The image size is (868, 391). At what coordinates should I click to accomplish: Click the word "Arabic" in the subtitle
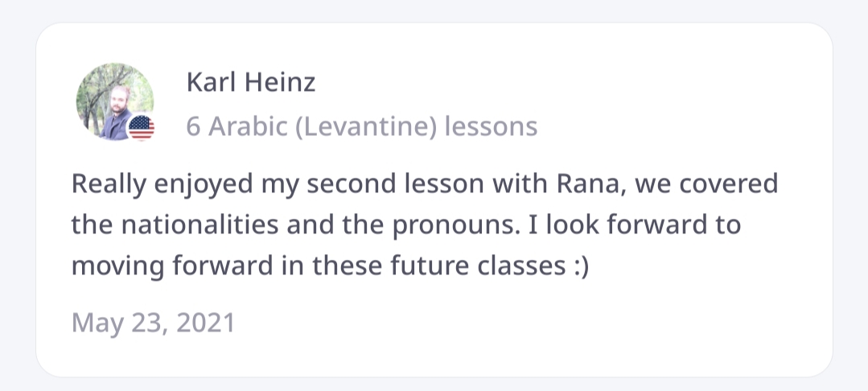point(241,126)
